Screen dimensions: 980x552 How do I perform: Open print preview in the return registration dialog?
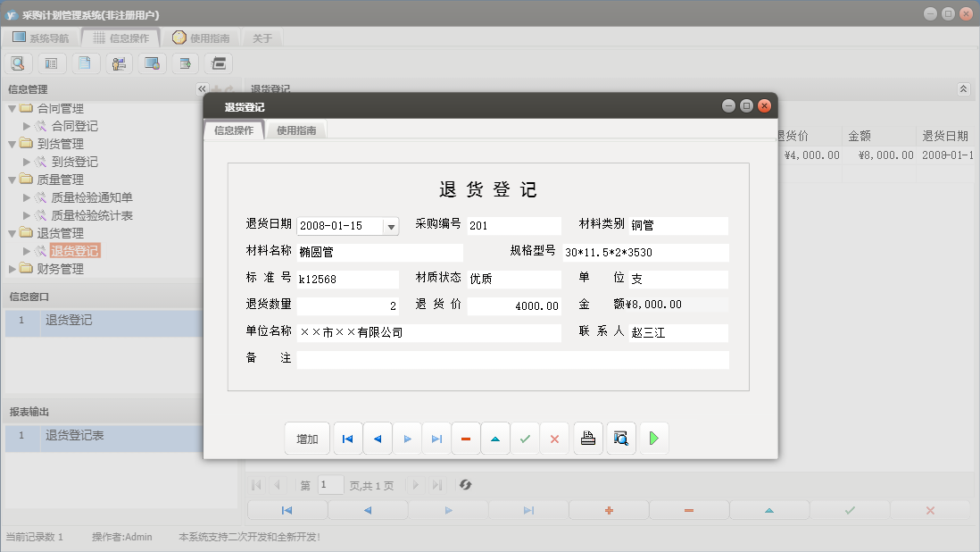point(620,438)
